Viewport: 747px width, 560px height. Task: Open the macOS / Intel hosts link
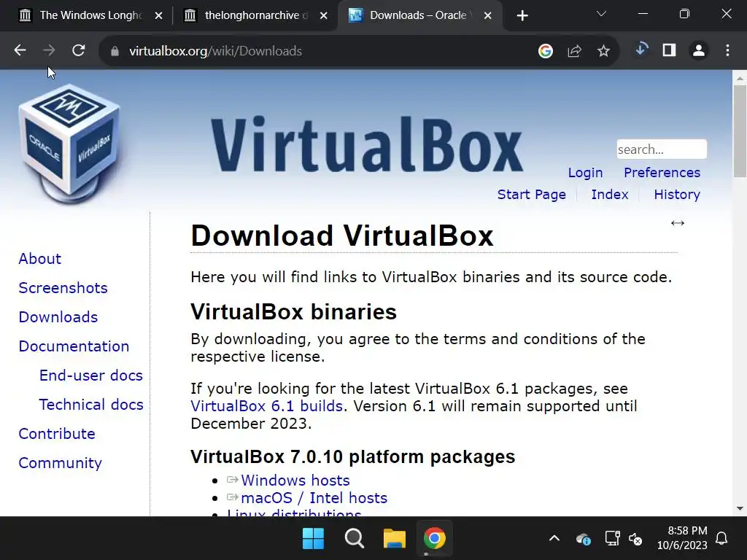coord(314,497)
